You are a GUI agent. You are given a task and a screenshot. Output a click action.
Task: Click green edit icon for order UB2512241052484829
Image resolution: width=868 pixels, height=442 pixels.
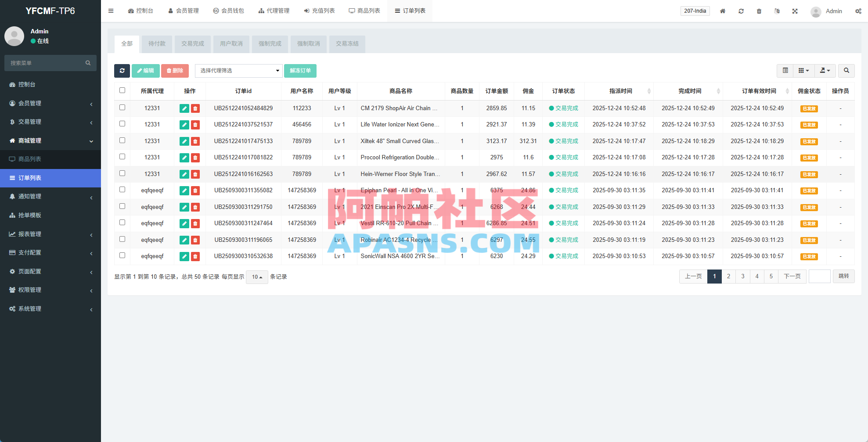pos(184,108)
